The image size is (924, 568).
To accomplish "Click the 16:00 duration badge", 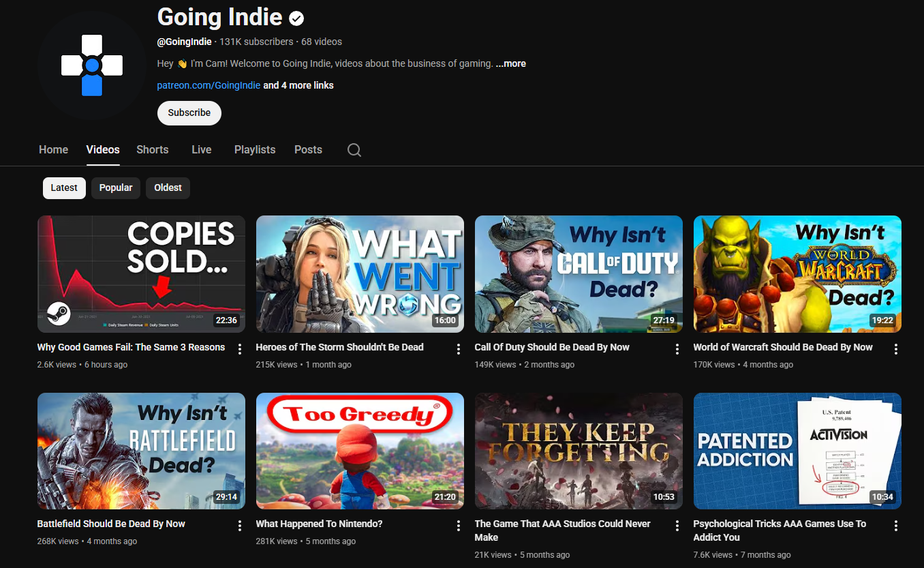I will pos(445,320).
